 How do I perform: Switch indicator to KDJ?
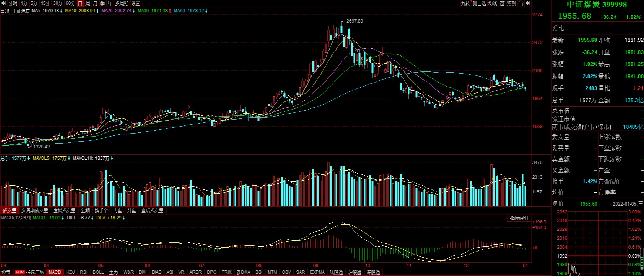(x=70, y=272)
